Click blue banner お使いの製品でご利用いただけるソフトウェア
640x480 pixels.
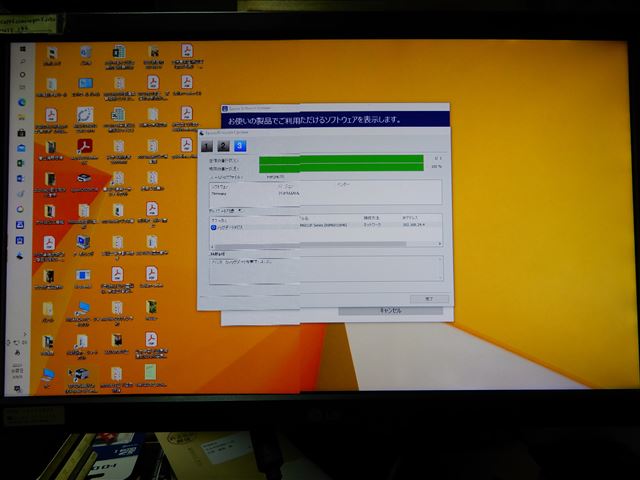coord(336,120)
